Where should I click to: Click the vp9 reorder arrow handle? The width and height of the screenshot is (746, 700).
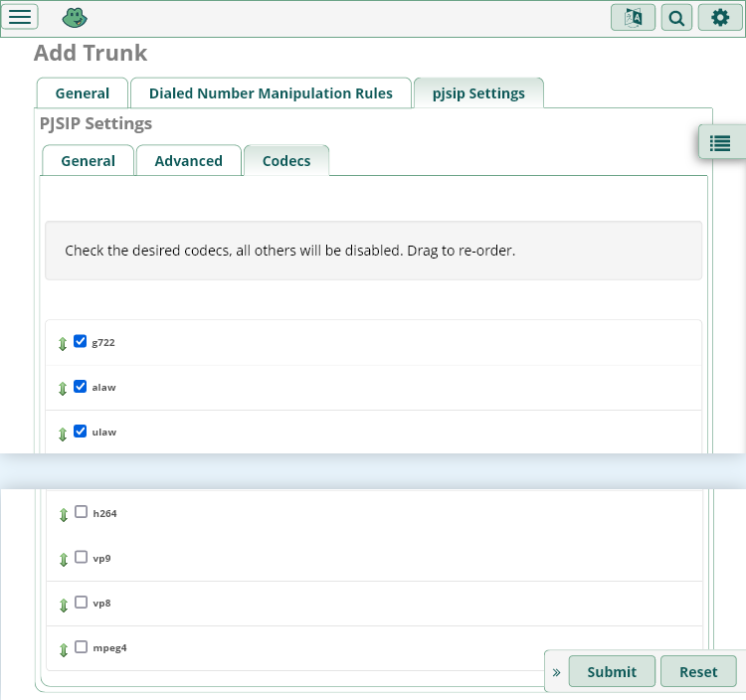click(x=64, y=559)
